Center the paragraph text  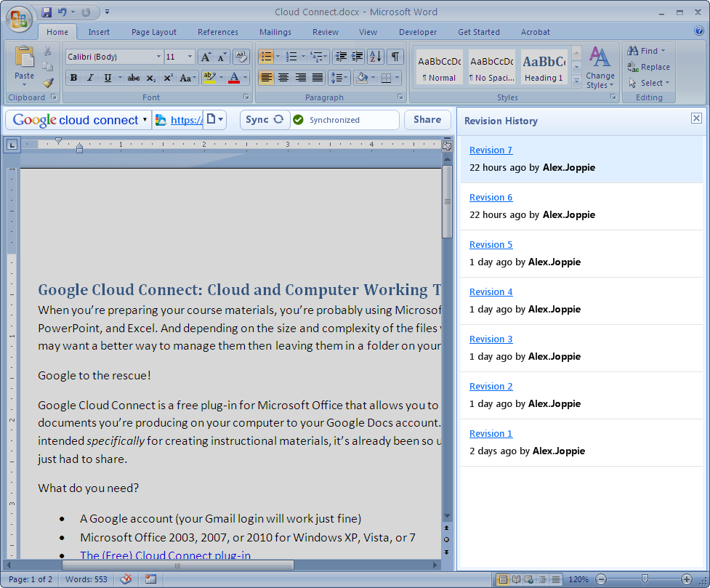tap(283, 78)
